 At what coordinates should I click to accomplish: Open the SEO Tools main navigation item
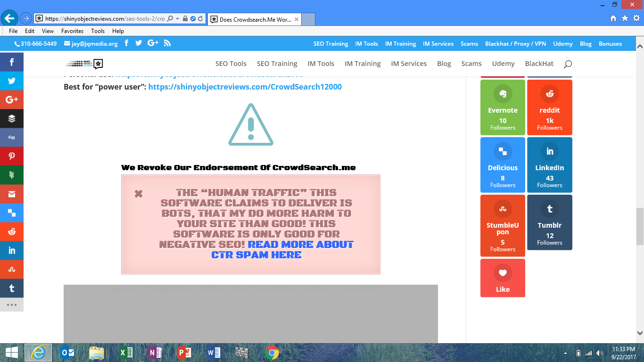click(231, 64)
